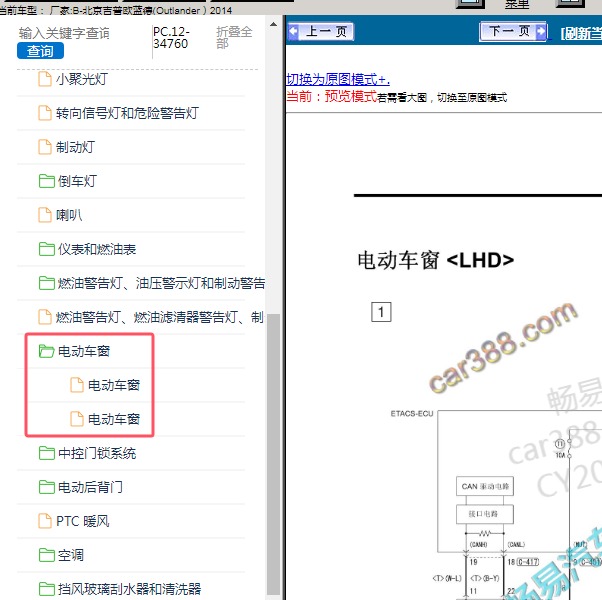Click the 中控门锁系统 folder icon
Screen dimensions: 602x600
[x=46, y=453]
